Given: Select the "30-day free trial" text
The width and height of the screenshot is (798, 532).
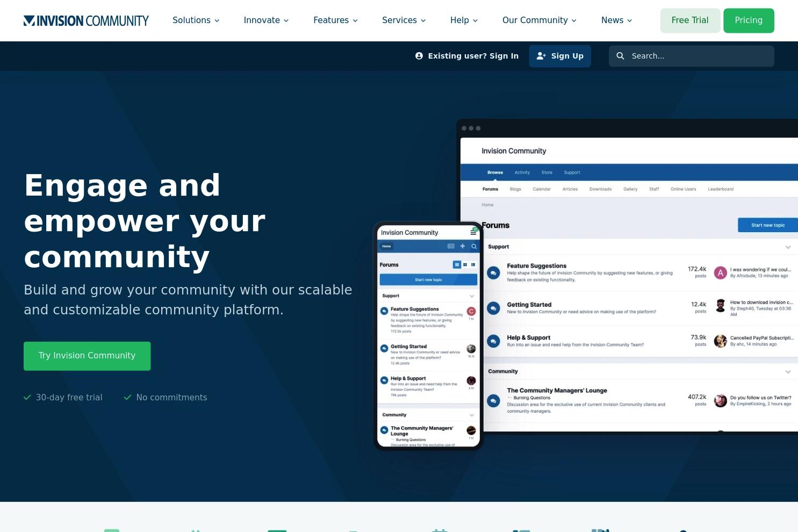Looking at the screenshot, I should 69,398.
